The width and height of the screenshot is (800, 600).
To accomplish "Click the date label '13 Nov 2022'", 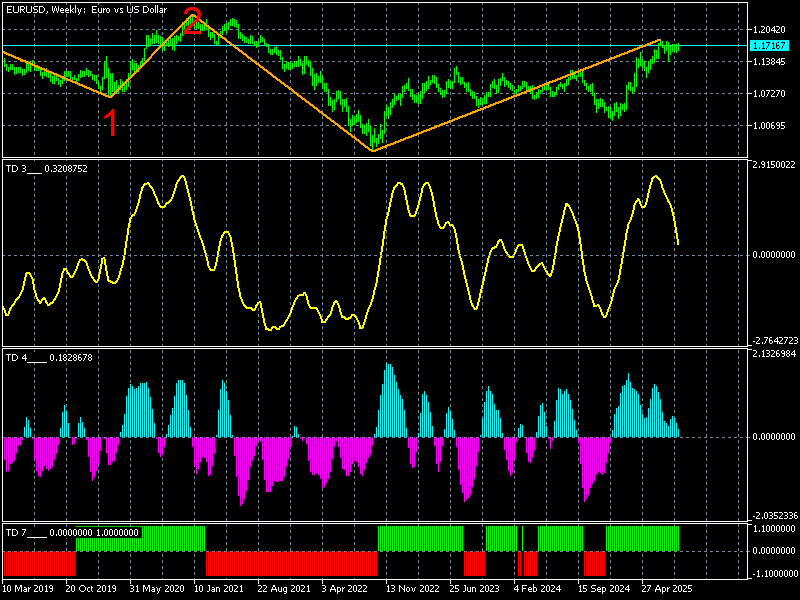I will pyautogui.click(x=412, y=589).
